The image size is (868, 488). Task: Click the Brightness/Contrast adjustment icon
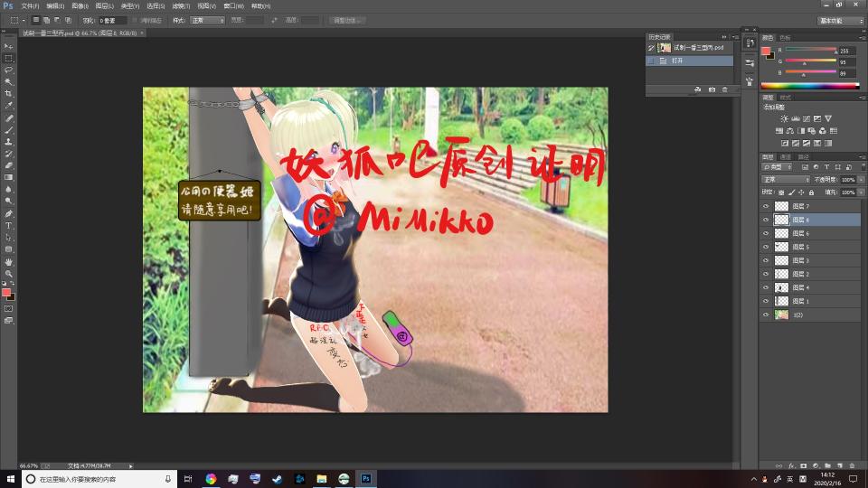click(785, 118)
